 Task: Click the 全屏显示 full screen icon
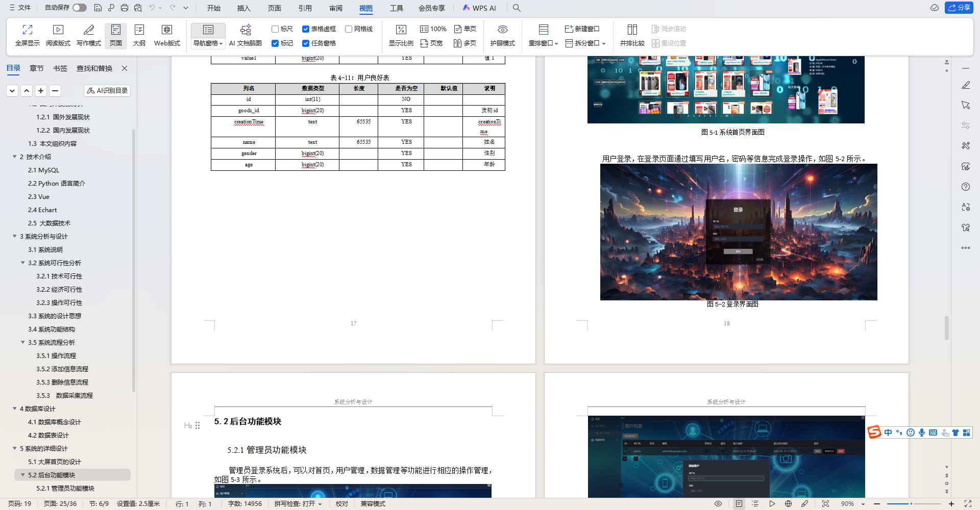[x=27, y=35]
